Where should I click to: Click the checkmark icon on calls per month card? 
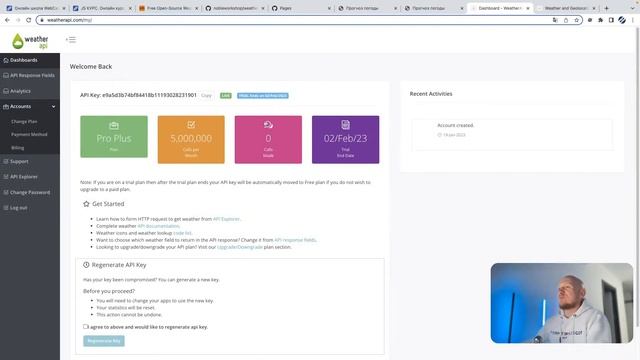coord(191,124)
